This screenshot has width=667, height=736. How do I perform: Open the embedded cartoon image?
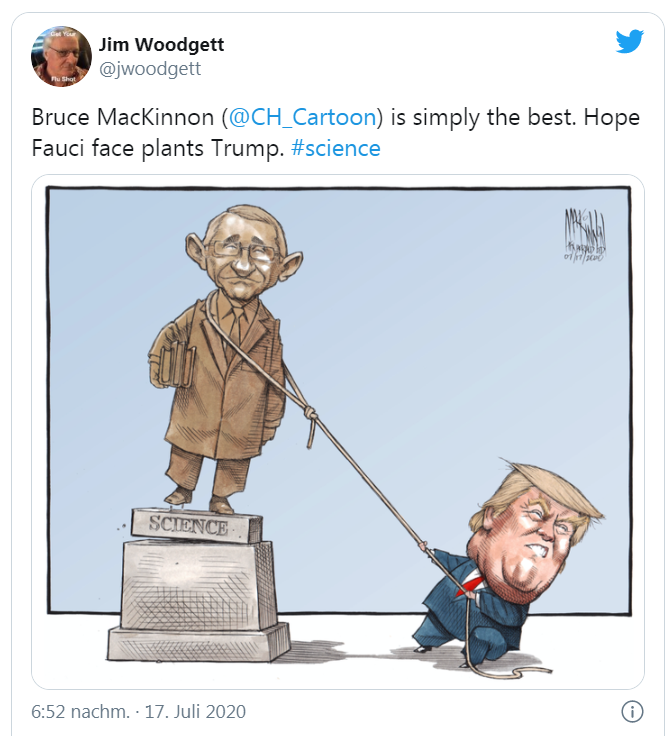coord(338,432)
